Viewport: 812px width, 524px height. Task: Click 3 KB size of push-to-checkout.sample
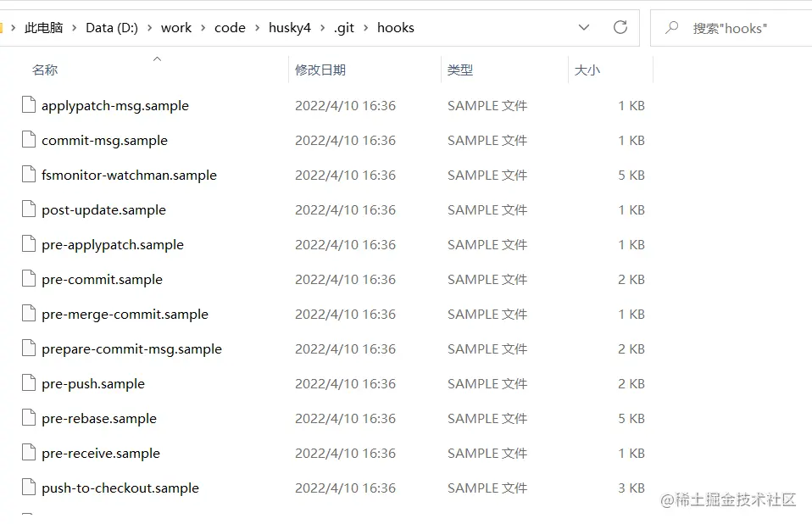[x=631, y=488]
